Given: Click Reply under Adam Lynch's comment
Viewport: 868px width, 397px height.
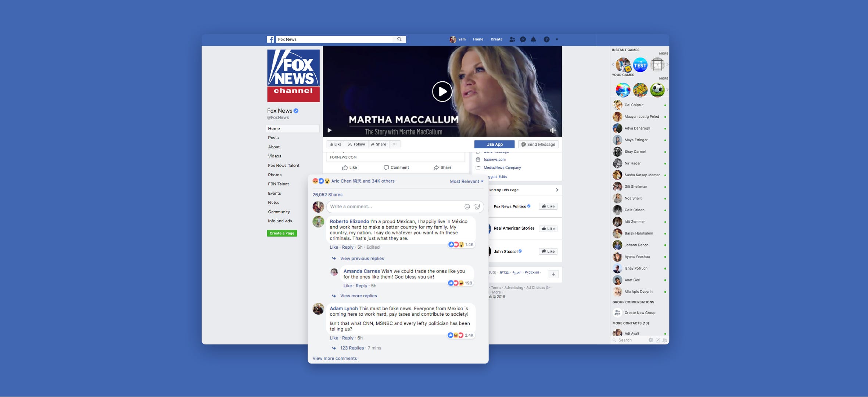Looking at the screenshot, I should (x=348, y=338).
